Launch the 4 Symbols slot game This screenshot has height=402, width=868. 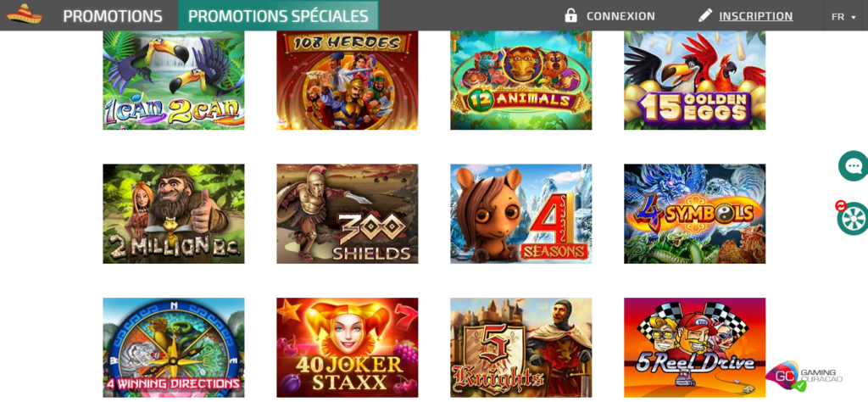[695, 214]
